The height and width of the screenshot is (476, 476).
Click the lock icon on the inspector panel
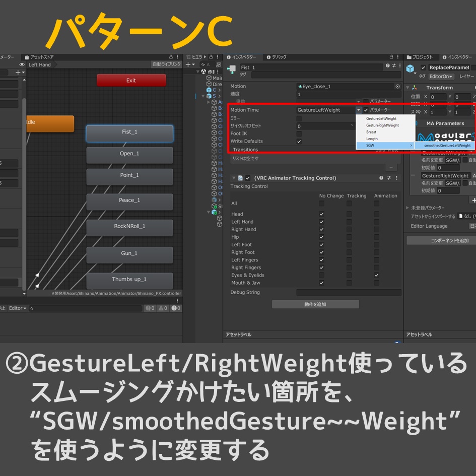coord(391,56)
